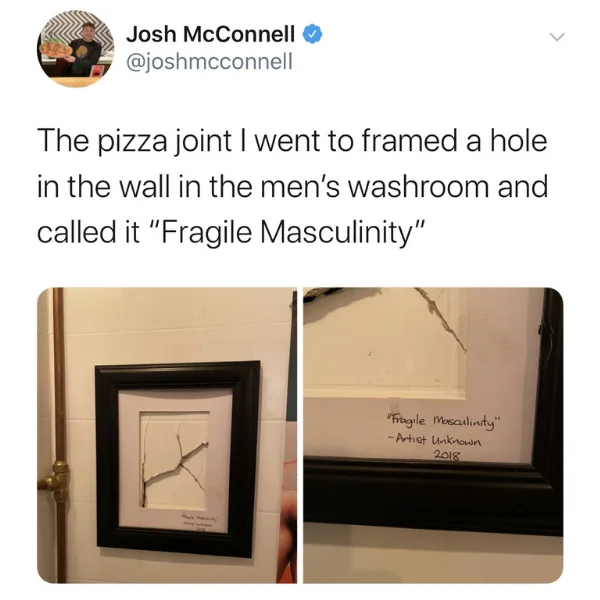600x600 pixels.
Task: Open Josh McConnell's profile avatar
Action: click(76, 49)
